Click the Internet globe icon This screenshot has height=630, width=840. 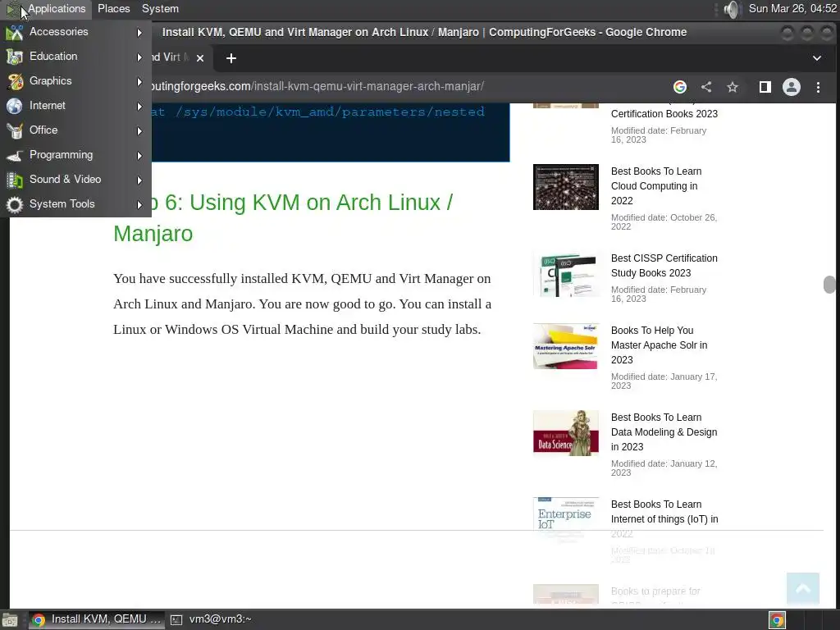[15, 106]
